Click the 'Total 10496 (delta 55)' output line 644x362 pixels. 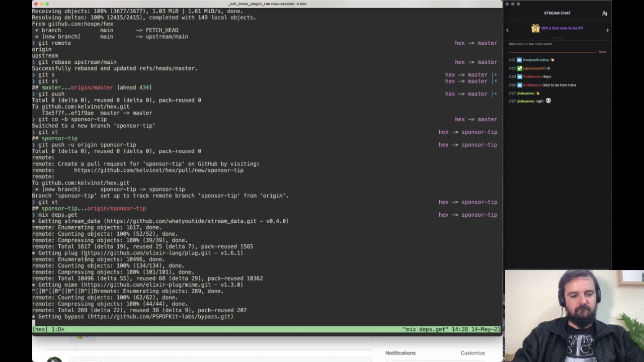tap(147, 279)
